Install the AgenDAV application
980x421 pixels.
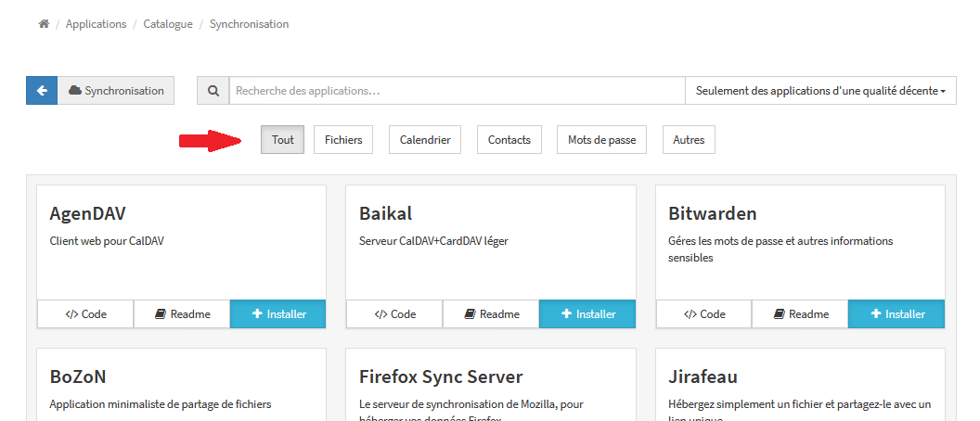click(x=278, y=314)
